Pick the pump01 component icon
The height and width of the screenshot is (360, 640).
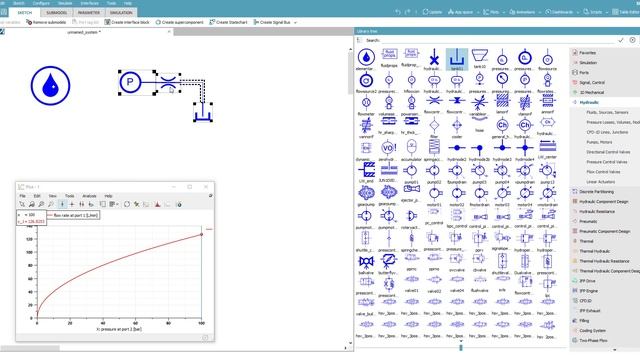[x=411, y=171]
